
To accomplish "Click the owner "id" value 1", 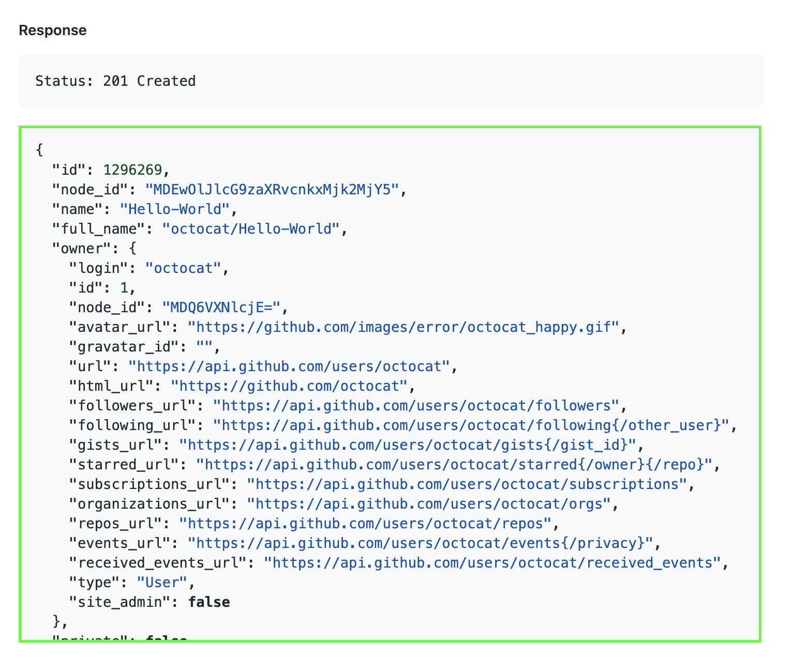I will click(x=124, y=287).
